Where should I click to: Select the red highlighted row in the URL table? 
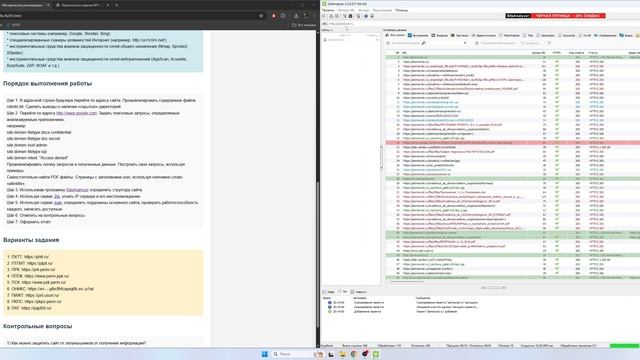pyautogui.click(x=513, y=143)
